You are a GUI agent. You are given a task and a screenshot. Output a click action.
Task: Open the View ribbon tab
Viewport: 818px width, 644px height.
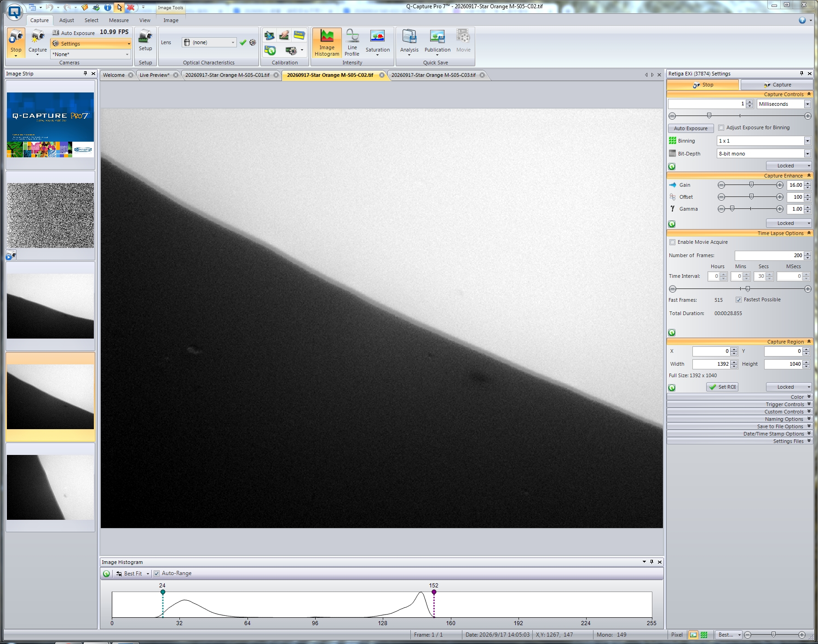click(145, 20)
